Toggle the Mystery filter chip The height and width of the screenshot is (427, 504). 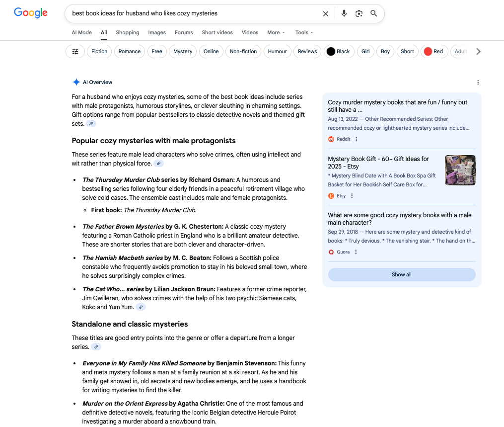[183, 52]
